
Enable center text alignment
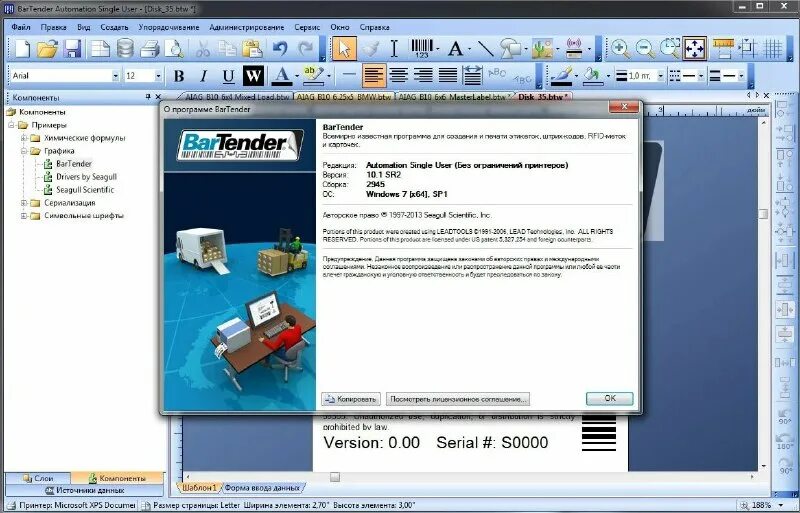click(x=398, y=76)
